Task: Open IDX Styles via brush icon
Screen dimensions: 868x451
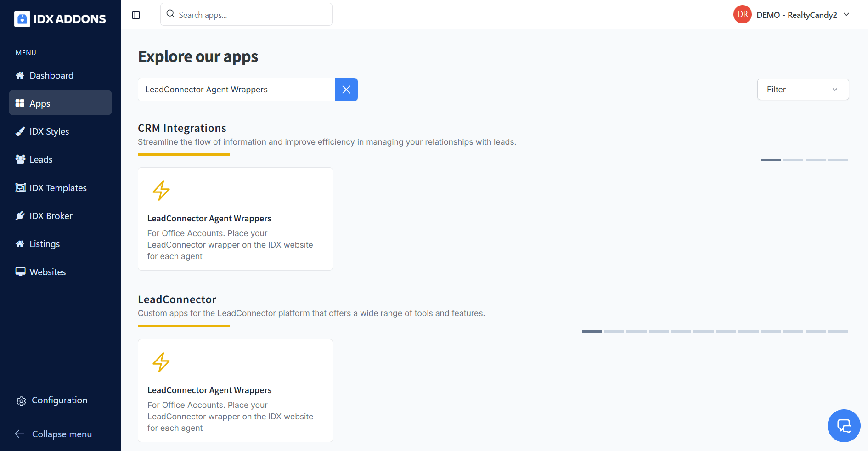Action: (20, 131)
